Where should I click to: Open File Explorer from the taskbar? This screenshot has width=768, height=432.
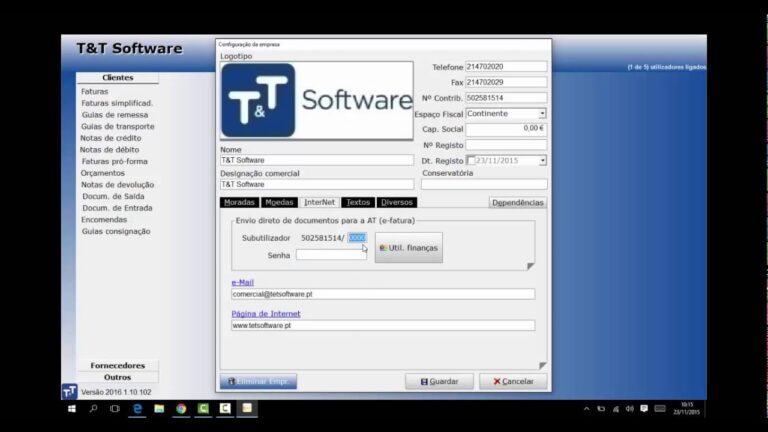click(x=159, y=409)
